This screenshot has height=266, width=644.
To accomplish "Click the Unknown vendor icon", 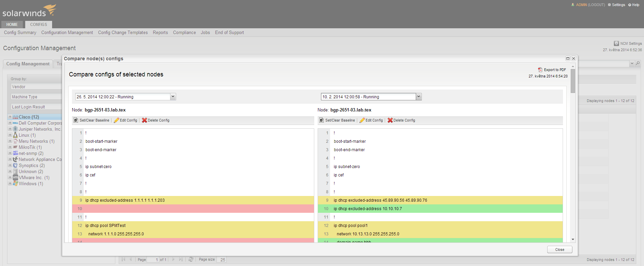I will click(15, 172).
